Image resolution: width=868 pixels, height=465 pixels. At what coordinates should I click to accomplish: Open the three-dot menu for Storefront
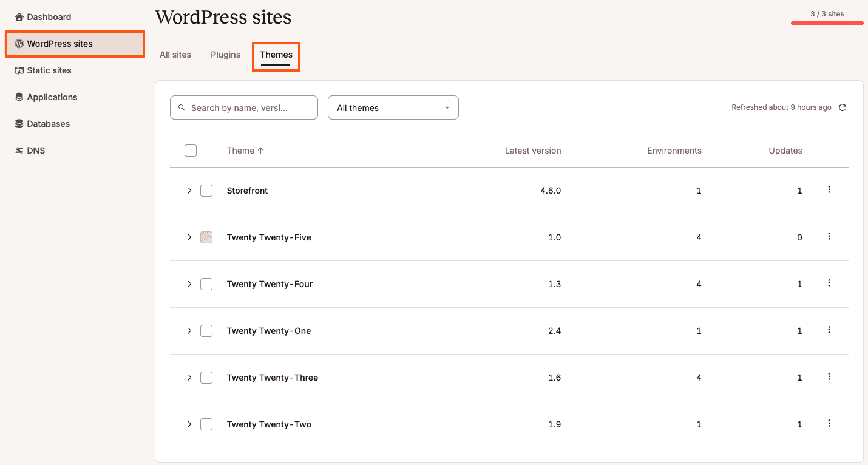tap(829, 190)
